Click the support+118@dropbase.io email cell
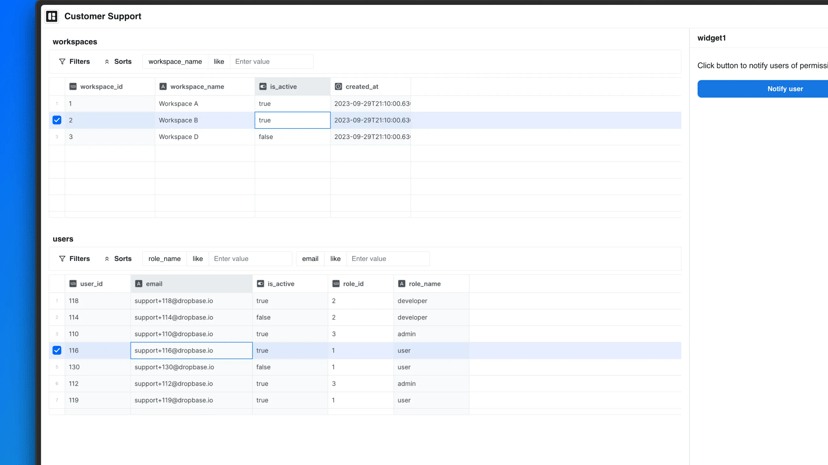This screenshot has height=465, width=828. [x=191, y=301]
